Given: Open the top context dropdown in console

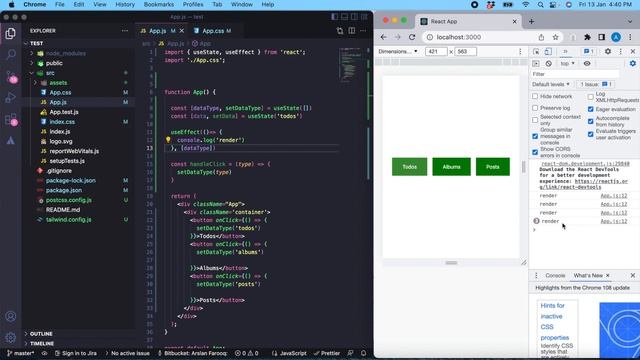Looking at the screenshot, I should [x=567, y=64].
